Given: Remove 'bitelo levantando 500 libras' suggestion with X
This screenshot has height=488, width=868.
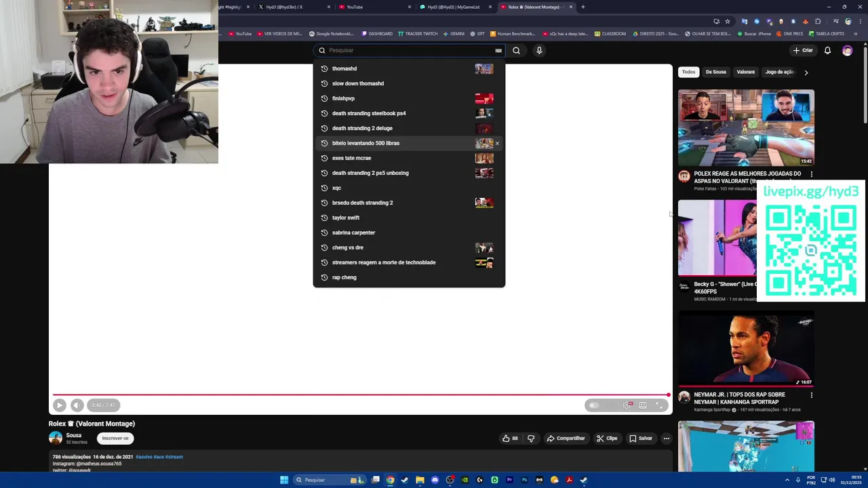Looking at the screenshot, I should (497, 143).
